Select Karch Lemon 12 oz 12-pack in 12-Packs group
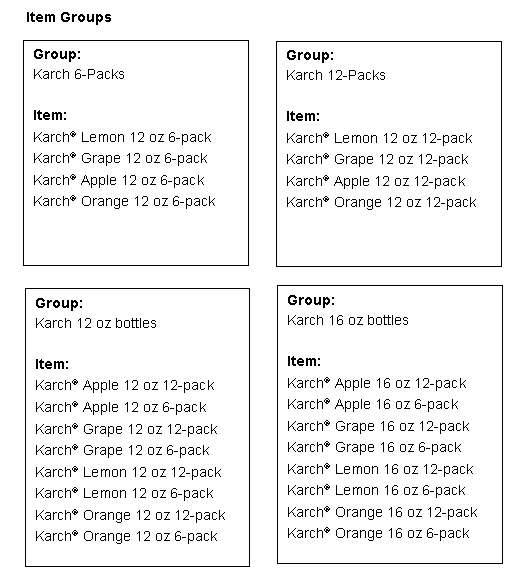524x582 pixels. [379, 138]
